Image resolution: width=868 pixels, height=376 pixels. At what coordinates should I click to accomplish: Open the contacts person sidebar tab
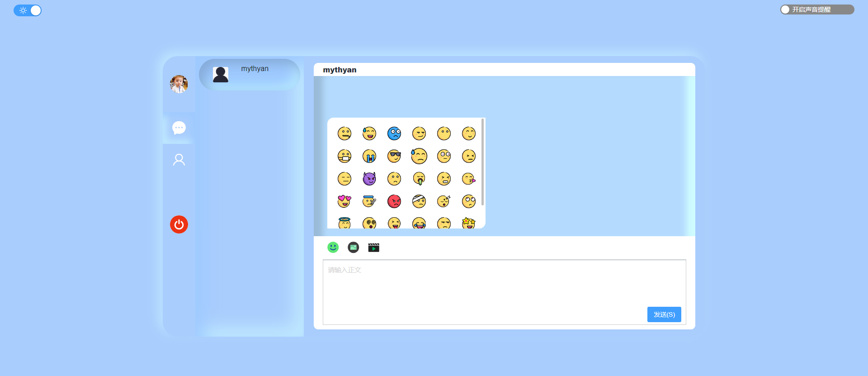point(179,160)
